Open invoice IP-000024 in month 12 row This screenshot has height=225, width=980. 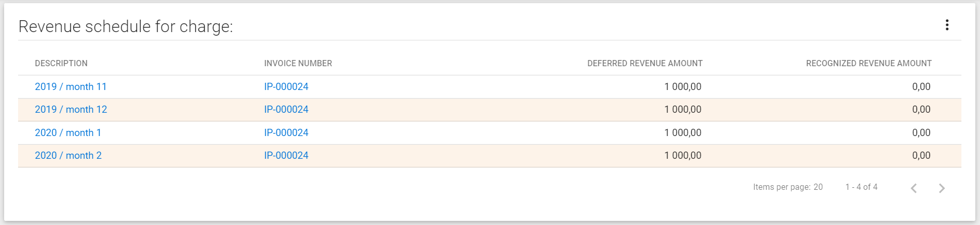pyautogui.click(x=286, y=110)
